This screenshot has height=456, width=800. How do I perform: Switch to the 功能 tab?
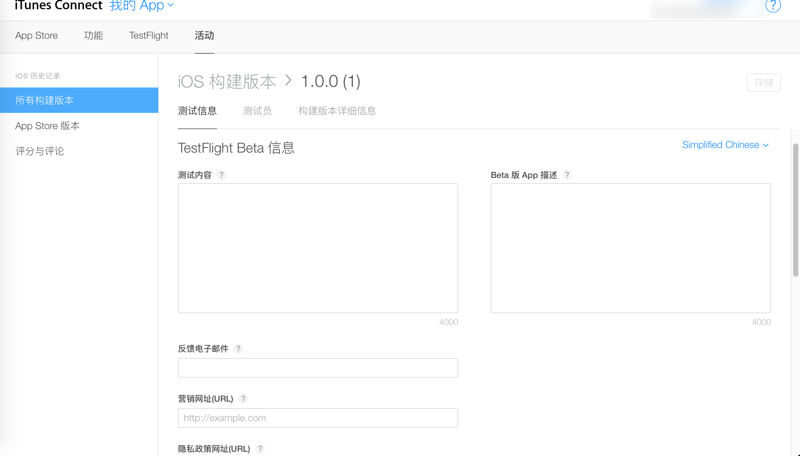[93, 36]
